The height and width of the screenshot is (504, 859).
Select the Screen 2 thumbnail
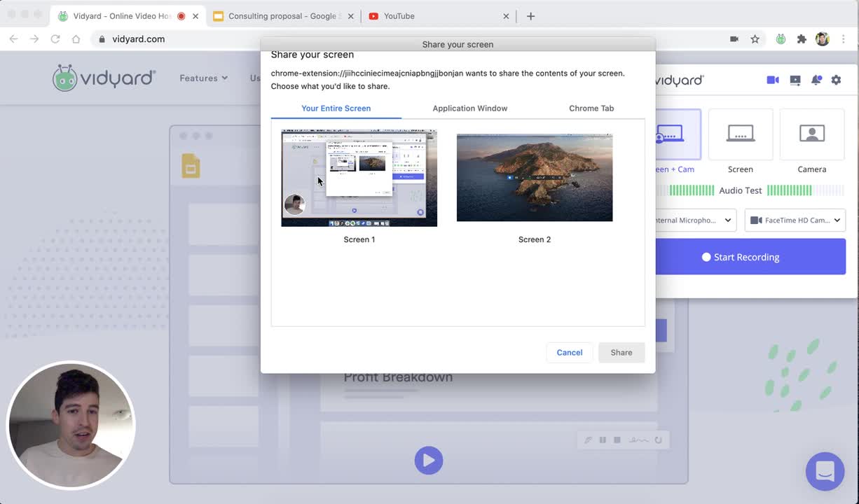click(x=534, y=178)
